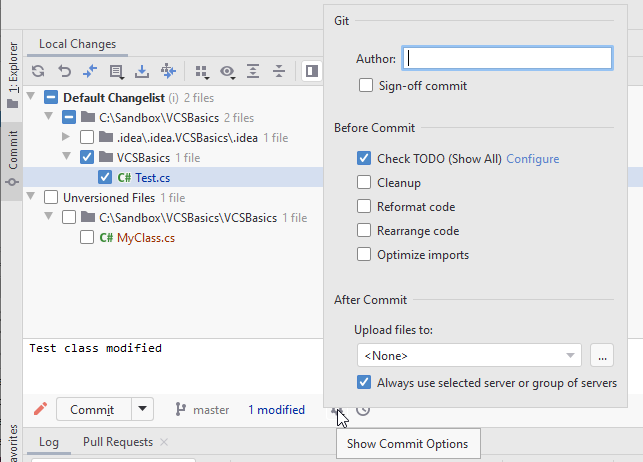Enable Reformat code before commit
Screen dimensions: 643x462
coord(364,207)
